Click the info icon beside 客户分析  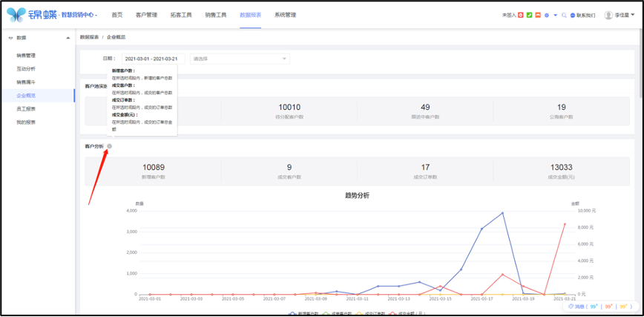pos(109,146)
